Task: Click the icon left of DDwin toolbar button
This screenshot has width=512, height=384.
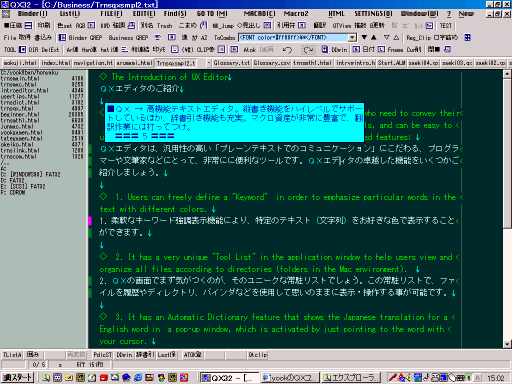Action: click(x=324, y=50)
